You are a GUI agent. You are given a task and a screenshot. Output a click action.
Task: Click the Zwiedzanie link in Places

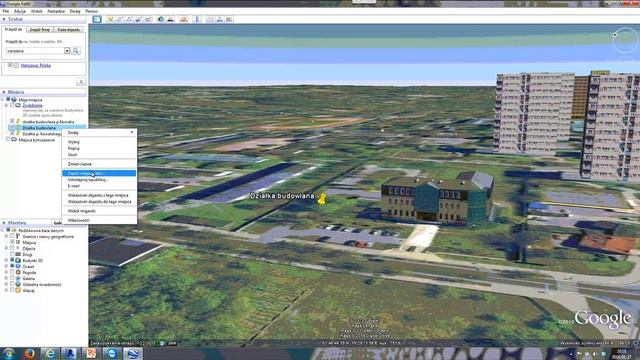[32, 105]
